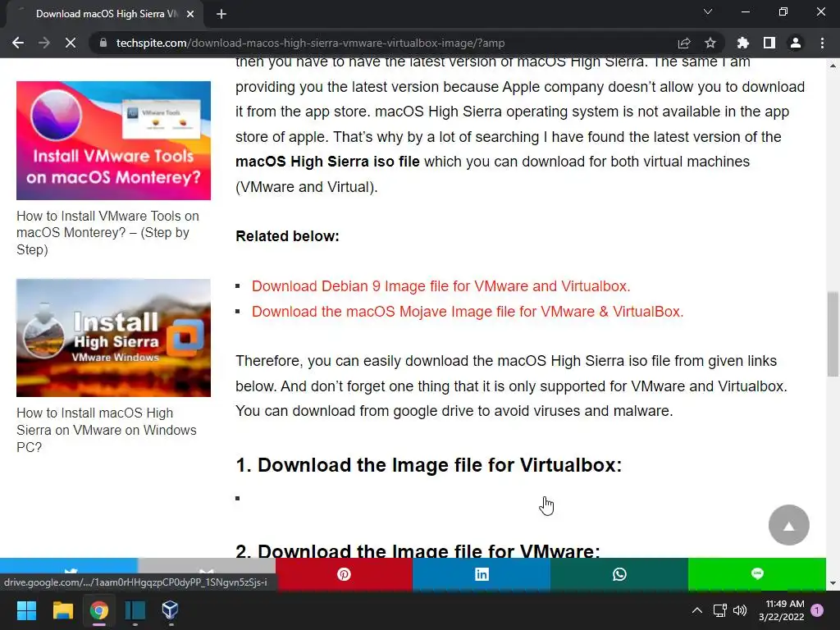Image resolution: width=840 pixels, height=630 pixels.
Task: Stop loading the page
Action: 71,43
